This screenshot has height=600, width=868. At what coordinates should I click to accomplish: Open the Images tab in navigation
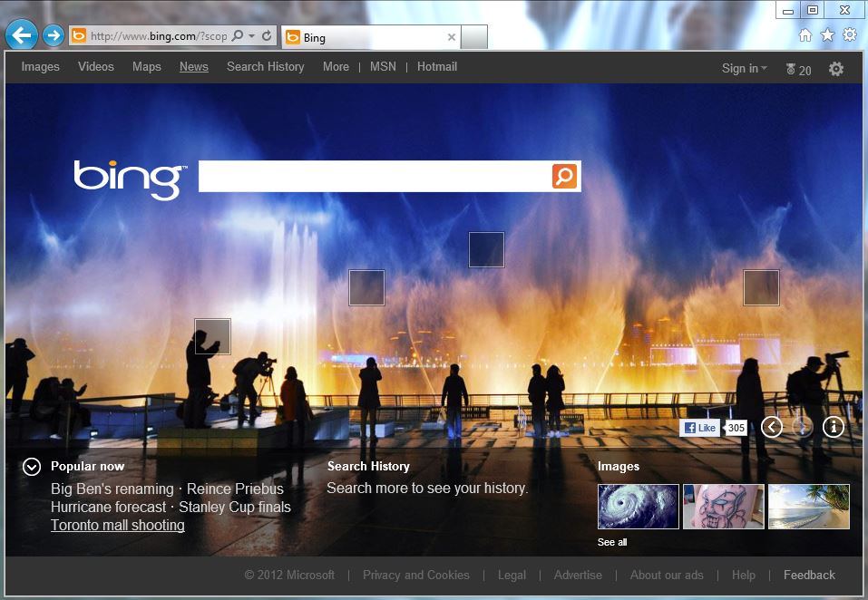(x=41, y=67)
